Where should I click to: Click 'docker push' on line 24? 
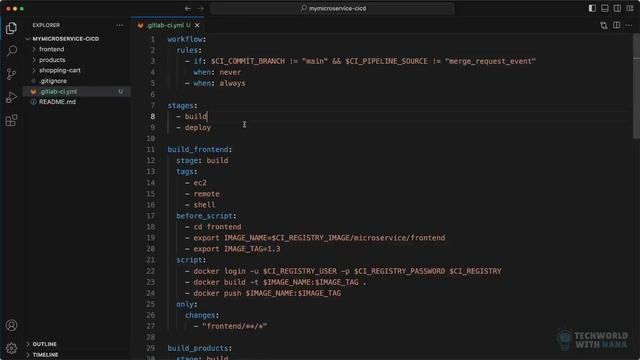217,293
